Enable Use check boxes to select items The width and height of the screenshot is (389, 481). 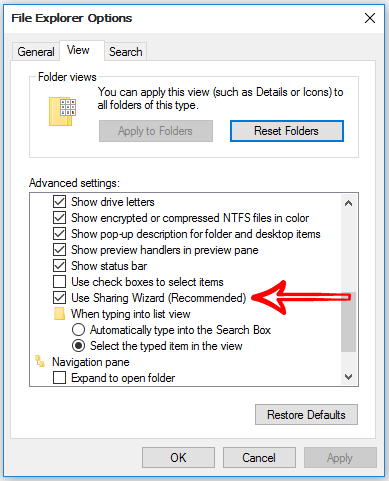tap(59, 282)
